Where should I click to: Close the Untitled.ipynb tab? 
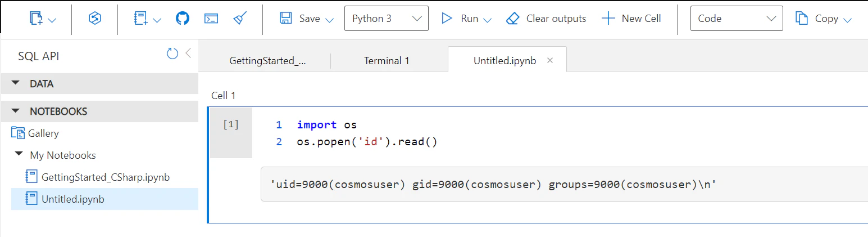[x=550, y=60]
